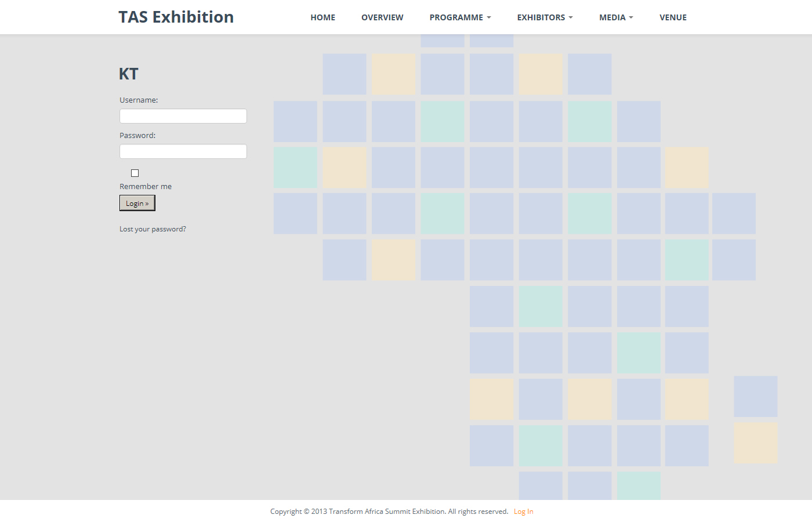Open the Lost your password? link
The height and width of the screenshot is (522, 812).
[x=153, y=229]
